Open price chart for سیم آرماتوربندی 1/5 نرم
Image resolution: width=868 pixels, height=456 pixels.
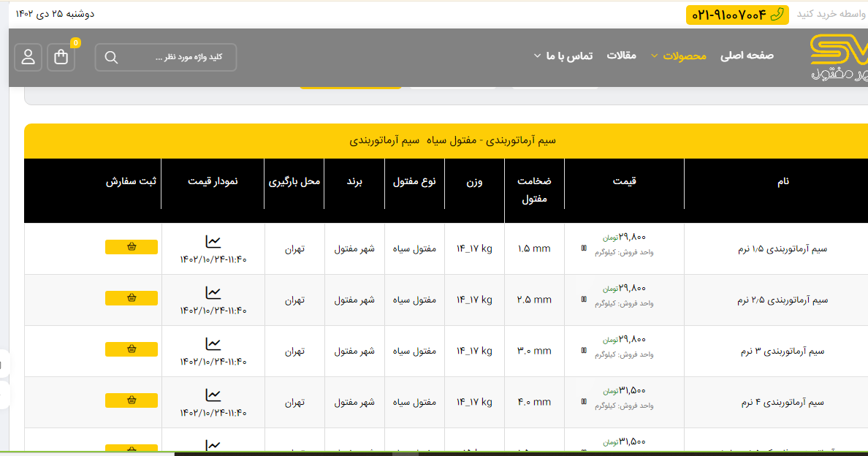(213, 241)
